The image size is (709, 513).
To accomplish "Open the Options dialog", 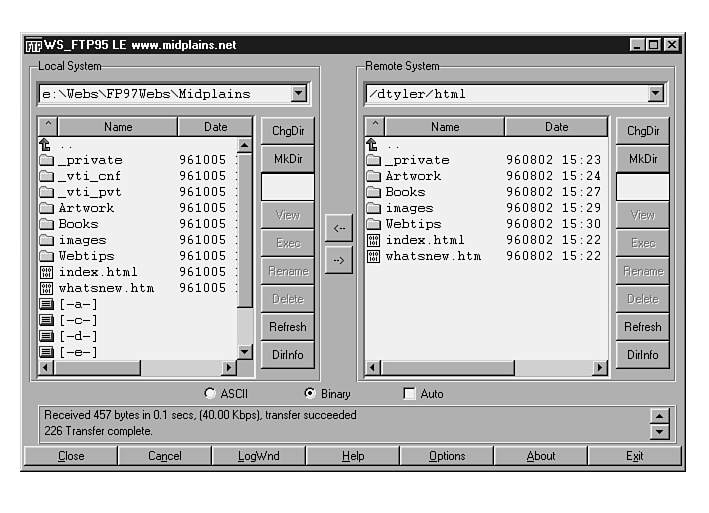I will point(447,456).
